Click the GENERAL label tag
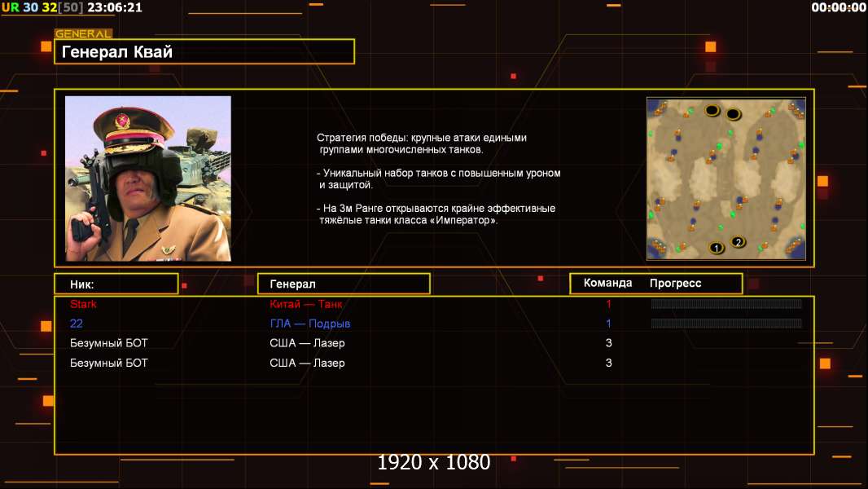This screenshot has height=489, width=868. (x=83, y=33)
